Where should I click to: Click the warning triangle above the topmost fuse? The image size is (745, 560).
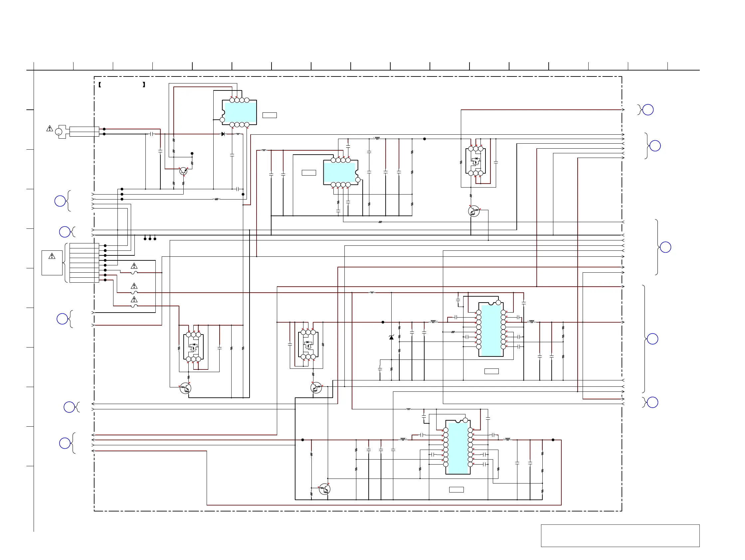click(x=134, y=266)
